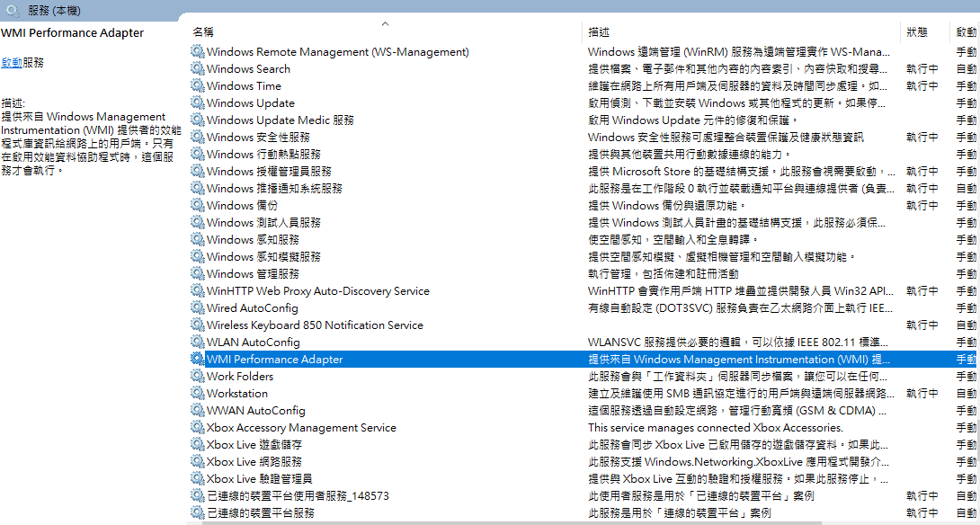Click the gear icon of Xbox Accessory Management Service
The image size is (980, 525).
coord(198,428)
